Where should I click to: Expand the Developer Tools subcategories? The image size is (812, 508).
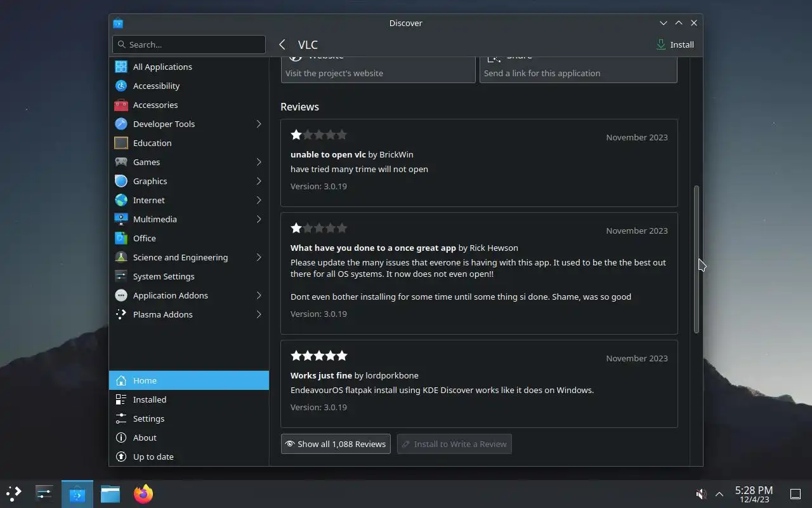coord(259,124)
